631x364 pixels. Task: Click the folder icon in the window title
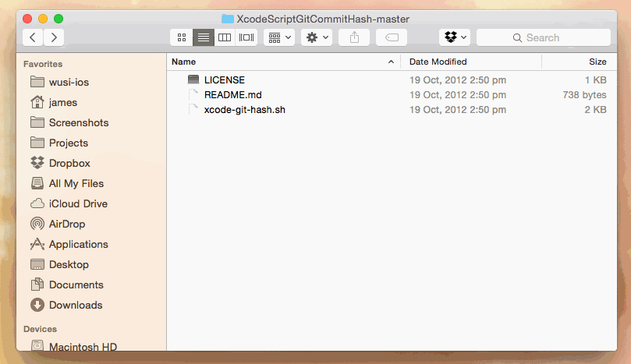(228, 19)
